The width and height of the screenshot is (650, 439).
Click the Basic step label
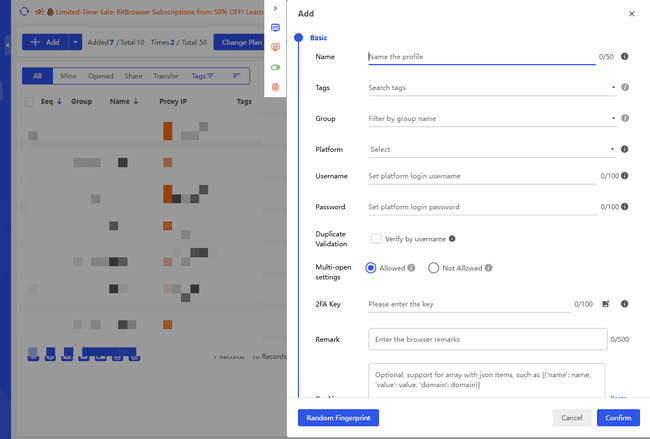318,38
